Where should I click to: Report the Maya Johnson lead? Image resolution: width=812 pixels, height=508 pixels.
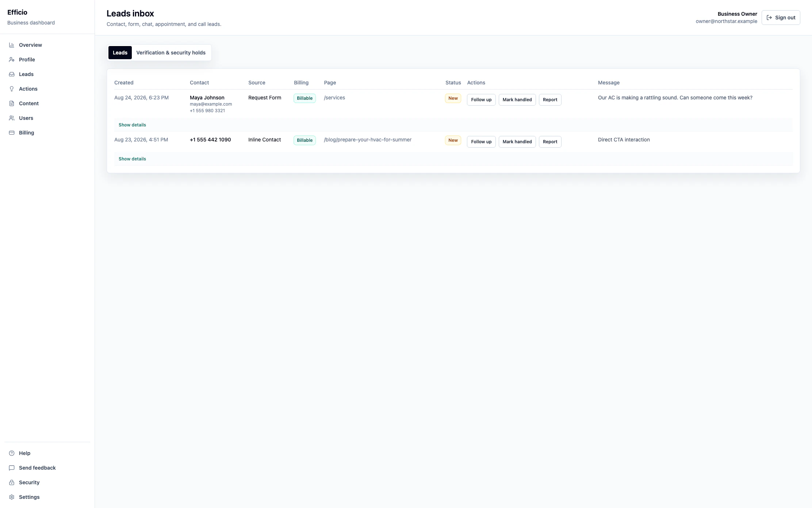pyautogui.click(x=550, y=100)
